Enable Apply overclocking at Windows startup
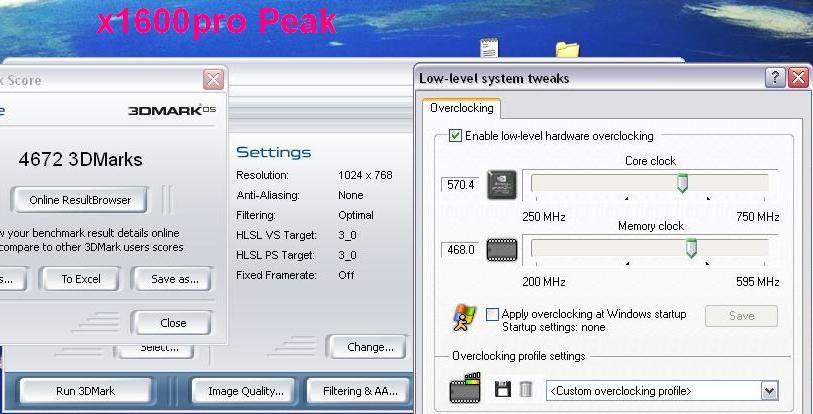Viewport: 813px width, 414px height. point(493,314)
